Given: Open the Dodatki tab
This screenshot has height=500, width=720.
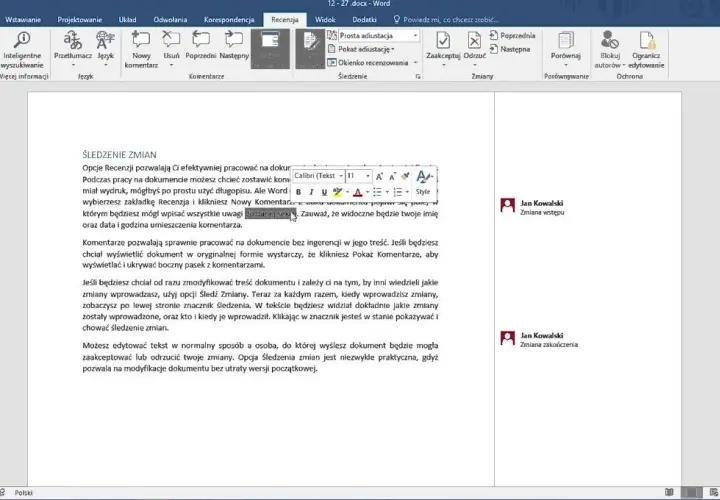Looking at the screenshot, I should point(364,20).
